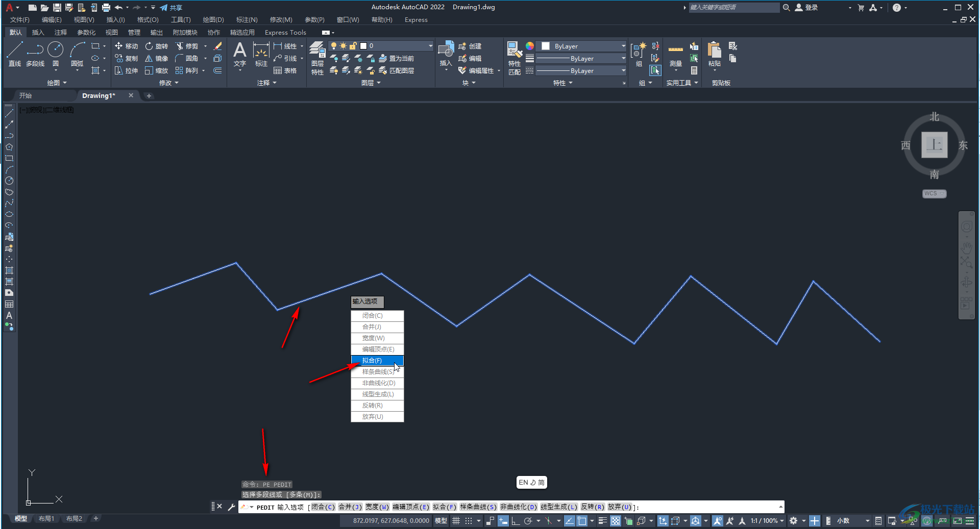Toggle ortho mode in status bar
The image size is (980, 529).
click(516, 520)
